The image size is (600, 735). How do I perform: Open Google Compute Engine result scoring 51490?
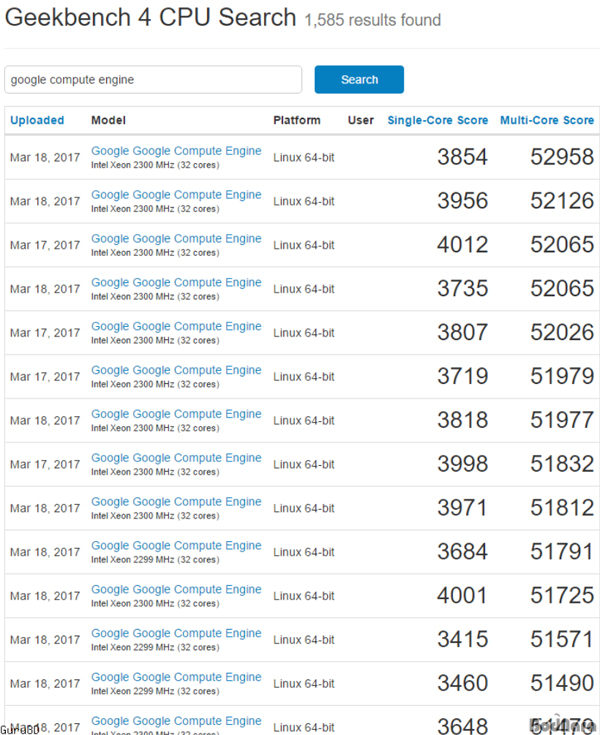coord(176,677)
